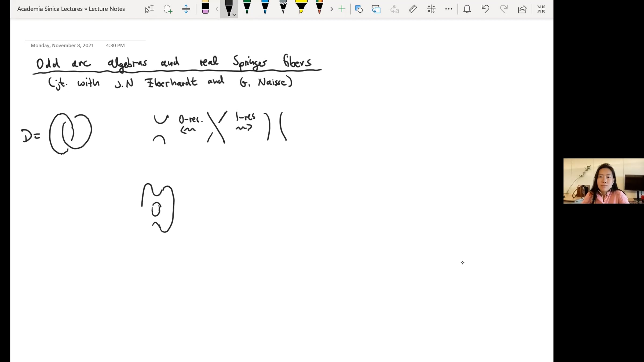Select the text/object selection tool
644x362 pixels.
(x=149, y=9)
